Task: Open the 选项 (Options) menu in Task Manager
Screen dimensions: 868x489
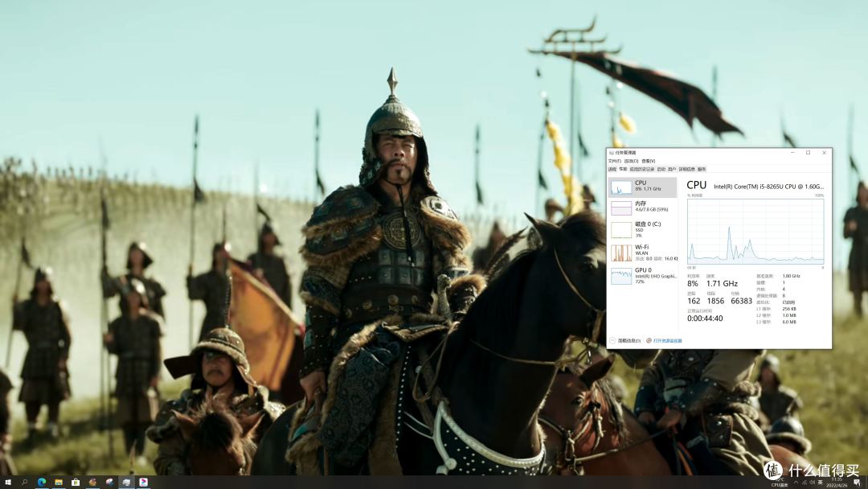Action: 631,161
